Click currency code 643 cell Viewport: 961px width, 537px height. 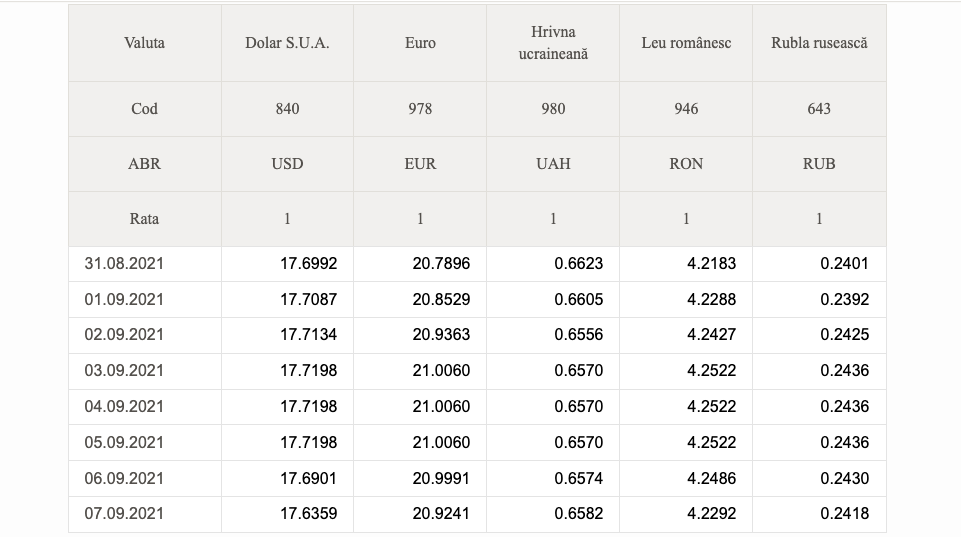[x=819, y=109]
